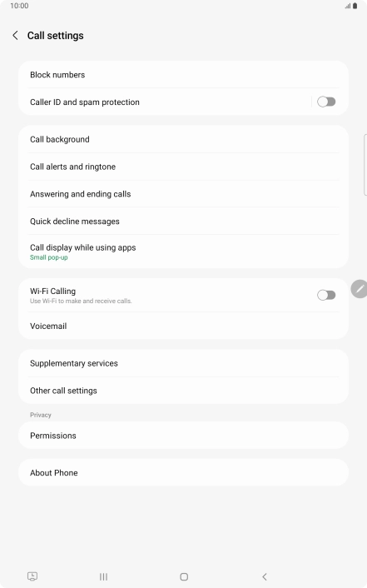Open Quick decline messages
This screenshot has width=367, height=588.
coord(183,222)
